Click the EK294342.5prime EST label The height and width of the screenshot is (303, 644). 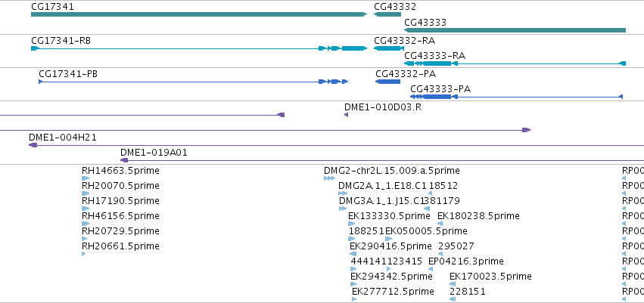391,277
